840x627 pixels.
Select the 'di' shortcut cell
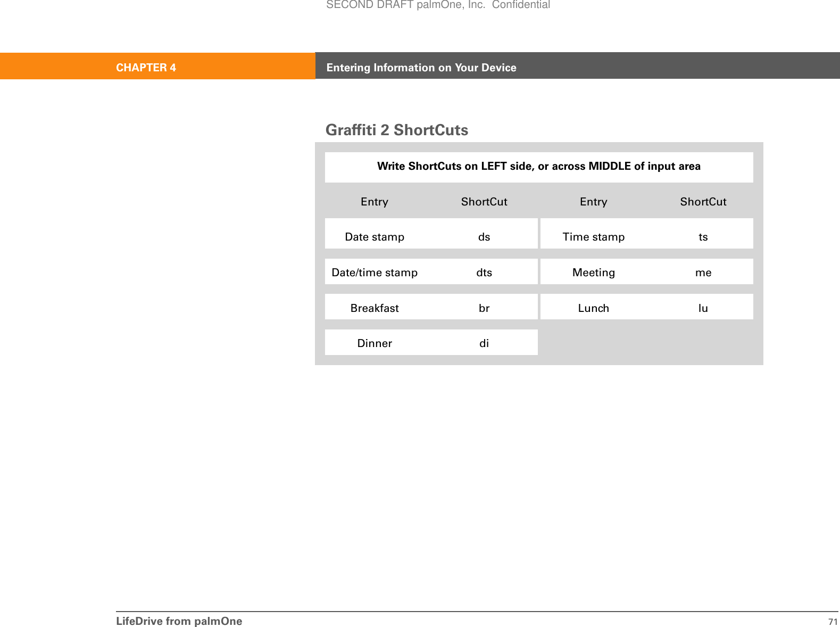484,343
